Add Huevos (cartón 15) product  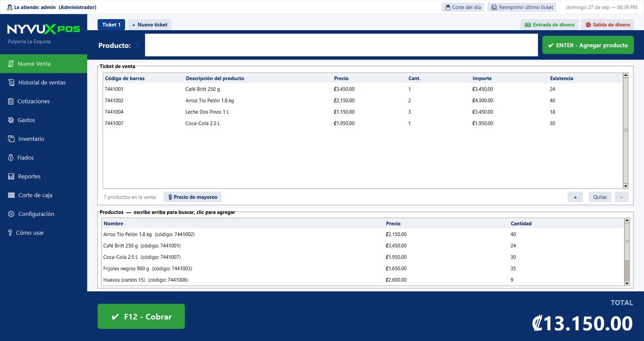tap(363, 280)
